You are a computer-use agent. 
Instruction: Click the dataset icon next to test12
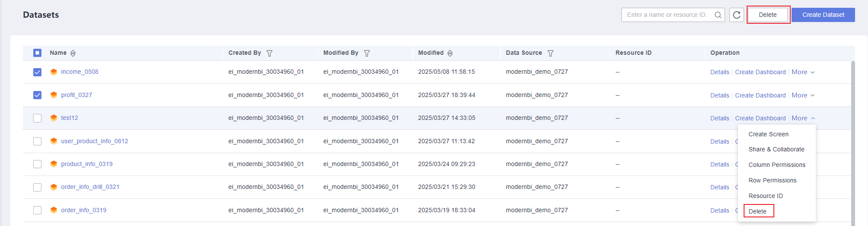(54, 118)
